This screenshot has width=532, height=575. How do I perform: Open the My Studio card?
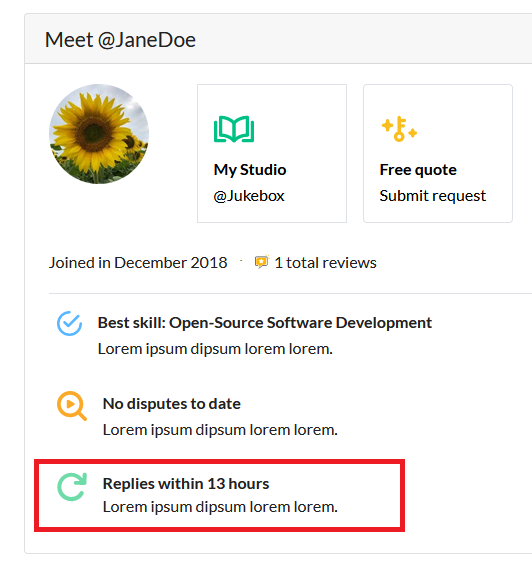click(272, 153)
